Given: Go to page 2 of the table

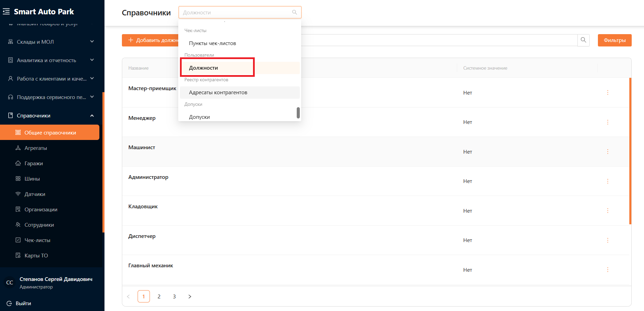Looking at the screenshot, I should tap(159, 296).
